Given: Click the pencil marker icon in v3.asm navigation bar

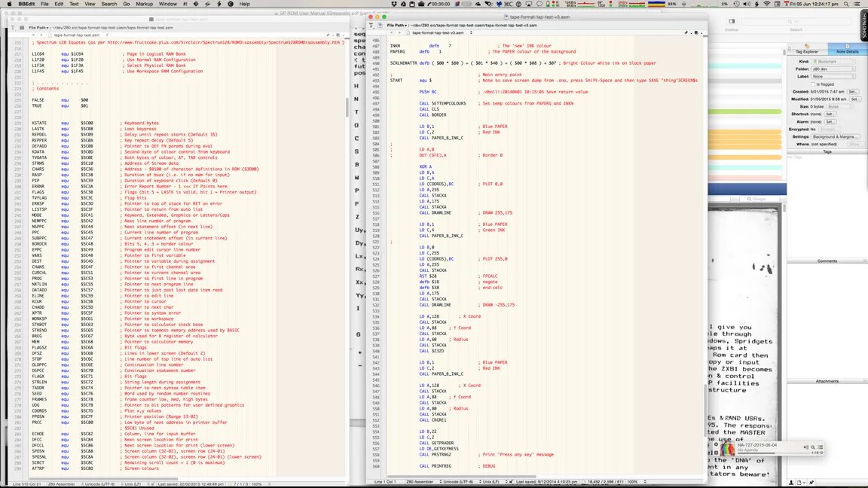Looking at the screenshot, I should tap(686, 32).
